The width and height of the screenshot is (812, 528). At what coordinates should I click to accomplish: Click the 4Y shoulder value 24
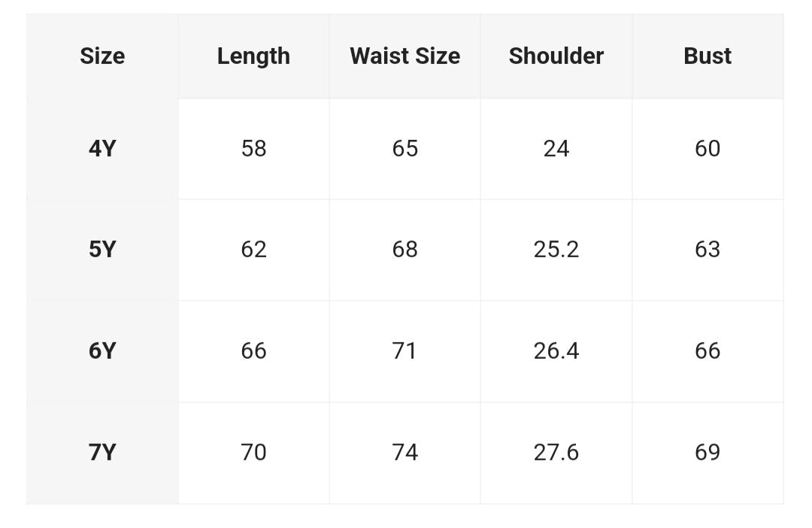[x=556, y=149]
